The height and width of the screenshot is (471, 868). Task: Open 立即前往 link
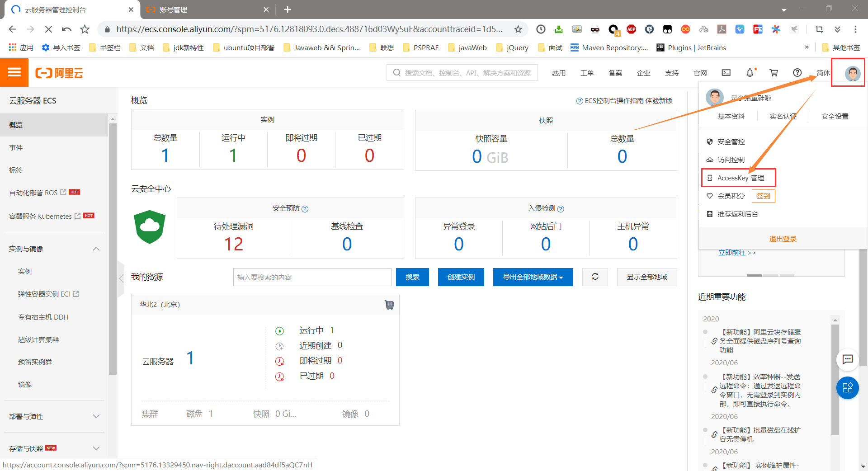pos(737,253)
